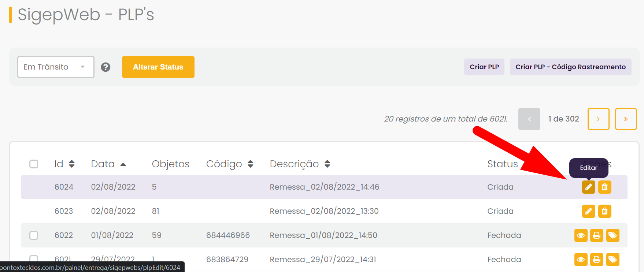This screenshot has width=644, height=272.
Task: Click objects count 59
Action: coord(156,235)
